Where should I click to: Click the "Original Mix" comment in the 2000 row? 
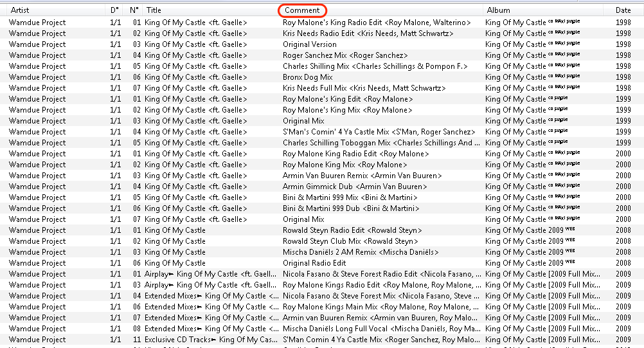(303, 219)
